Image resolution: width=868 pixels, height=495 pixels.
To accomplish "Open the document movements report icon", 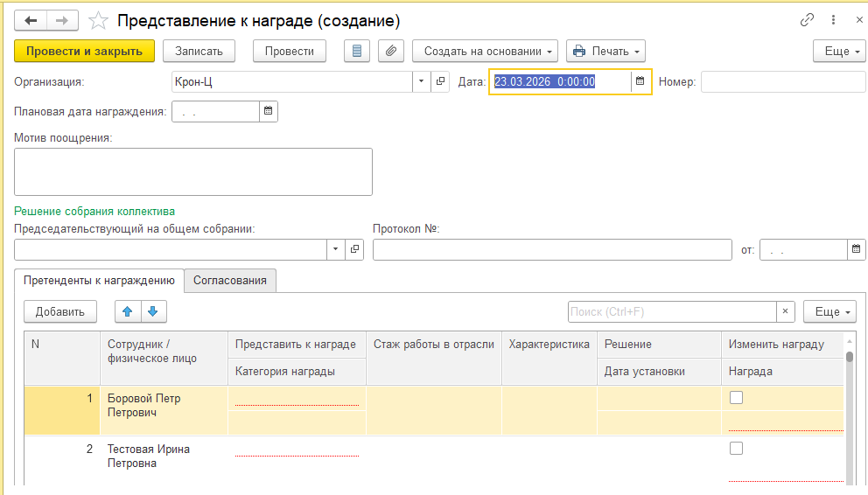I will 356,51.
